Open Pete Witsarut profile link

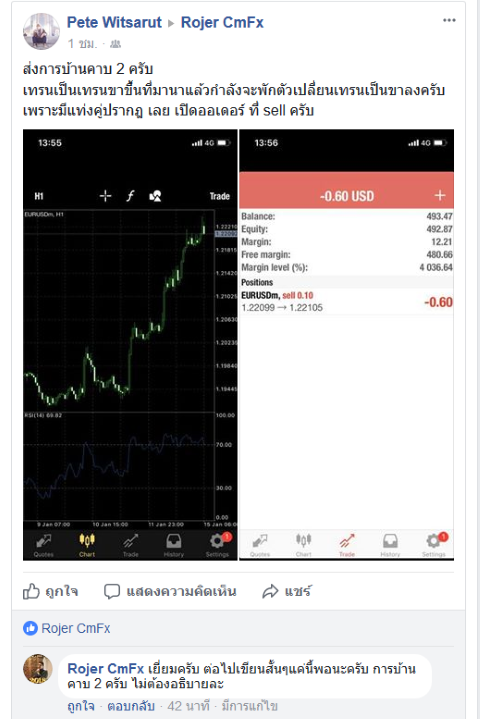coord(114,22)
